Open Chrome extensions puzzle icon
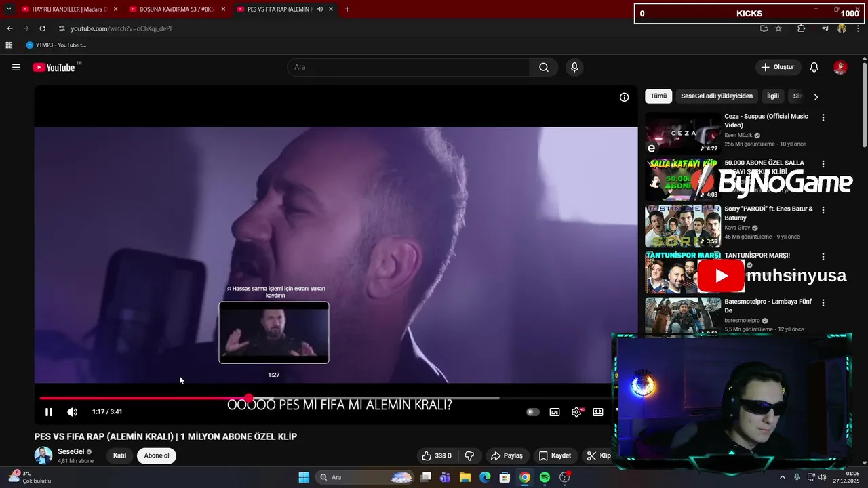This screenshot has height=488, width=868. point(802,28)
